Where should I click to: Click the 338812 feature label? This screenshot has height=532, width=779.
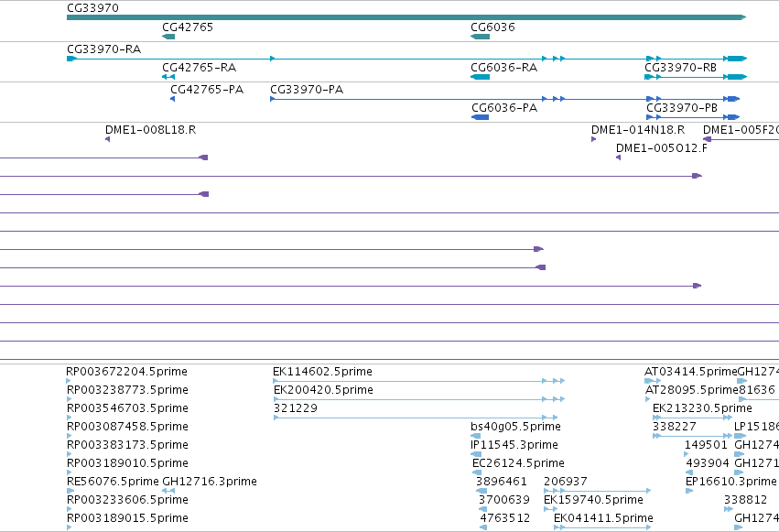745,500
